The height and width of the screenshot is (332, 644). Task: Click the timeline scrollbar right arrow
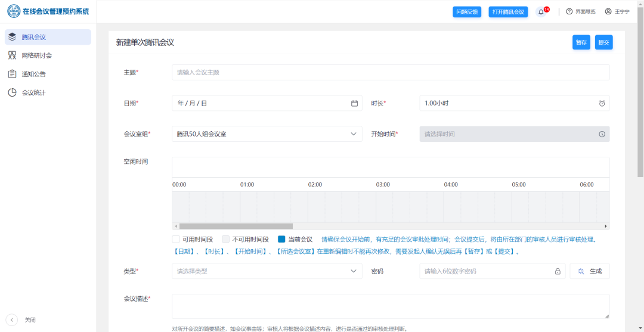tap(605, 226)
